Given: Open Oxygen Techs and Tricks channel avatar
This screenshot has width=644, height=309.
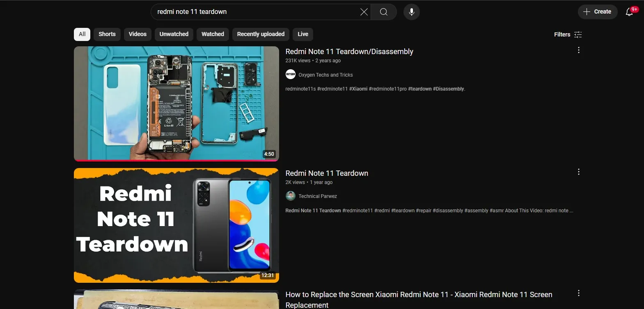Looking at the screenshot, I should pyautogui.click(x=291, y=75).
